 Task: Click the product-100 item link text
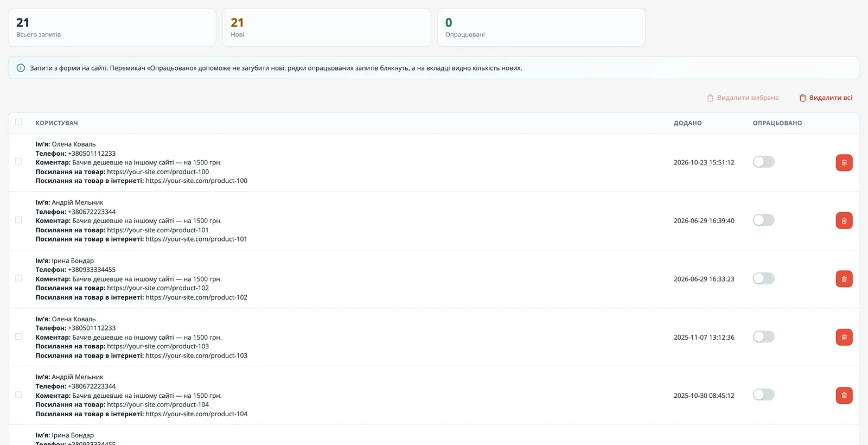click(158, 172)
